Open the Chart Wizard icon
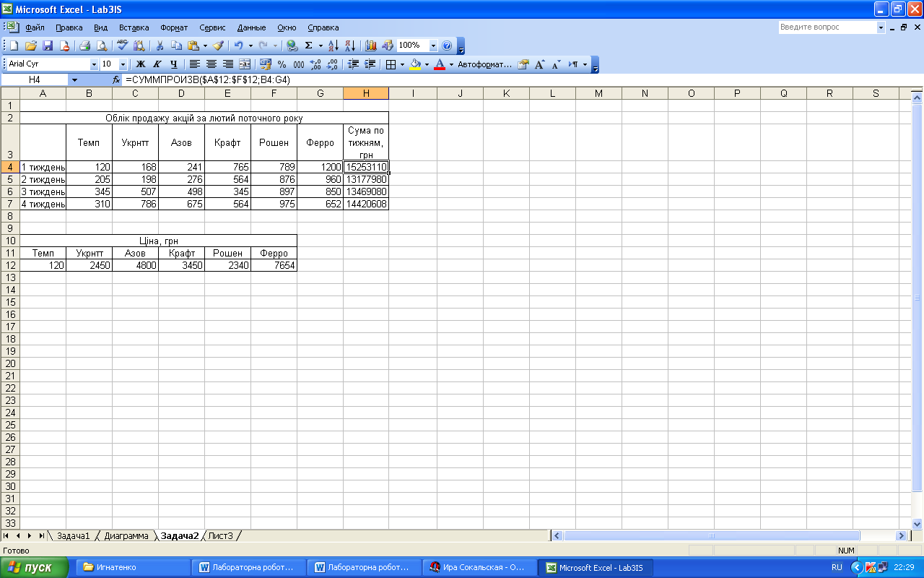 pos(371,46)
